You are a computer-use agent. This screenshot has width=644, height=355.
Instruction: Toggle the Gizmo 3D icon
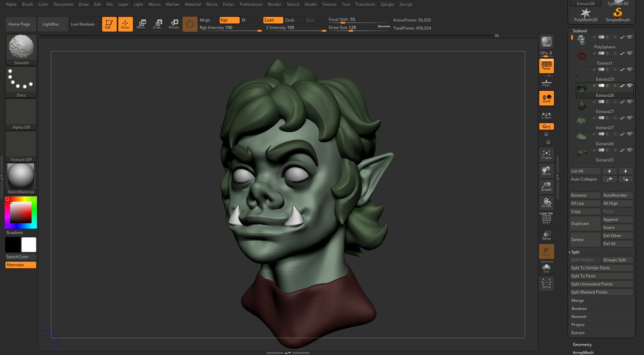click(189, 24)
